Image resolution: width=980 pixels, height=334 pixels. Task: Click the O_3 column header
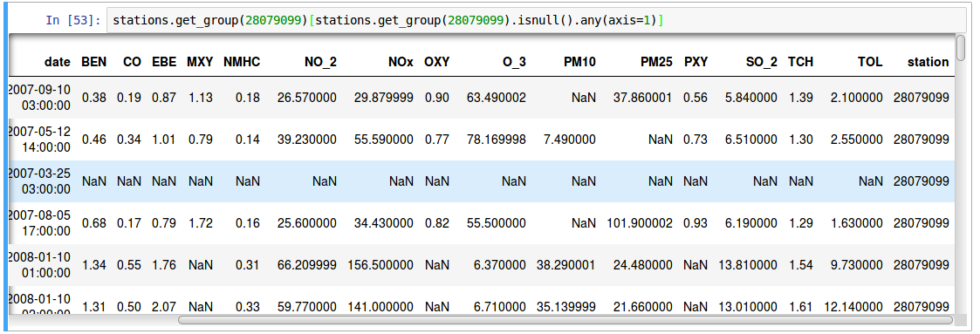[514, 62]
